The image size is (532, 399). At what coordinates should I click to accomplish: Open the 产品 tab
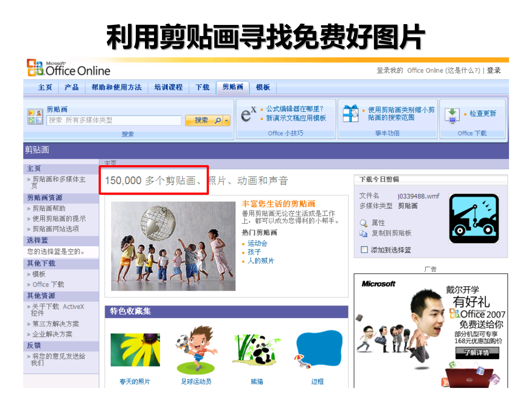coord(72,87)
